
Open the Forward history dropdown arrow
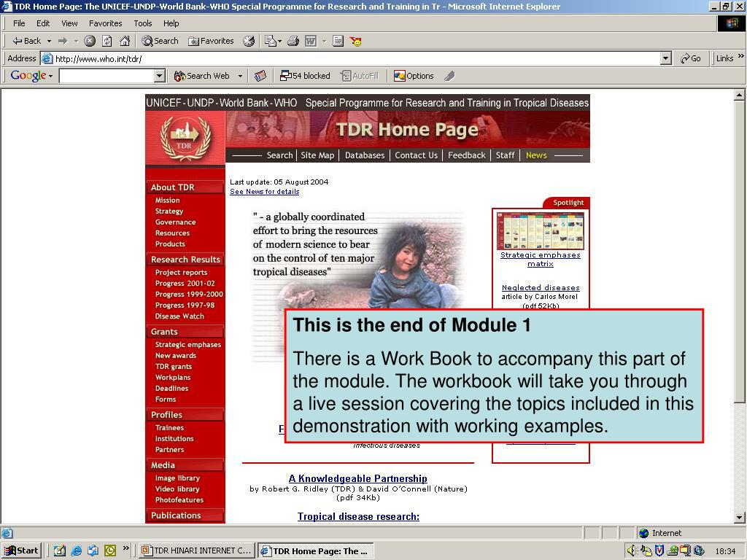pos(76,42)
